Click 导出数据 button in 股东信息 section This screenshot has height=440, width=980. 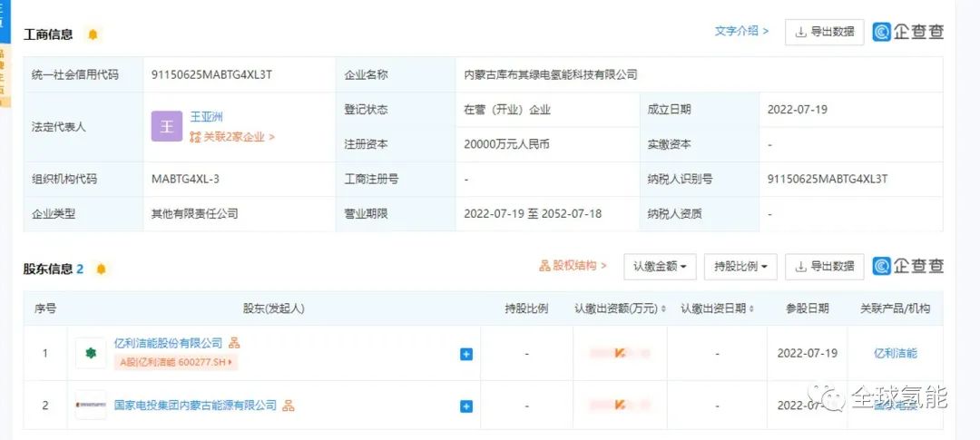pos(824,267)
